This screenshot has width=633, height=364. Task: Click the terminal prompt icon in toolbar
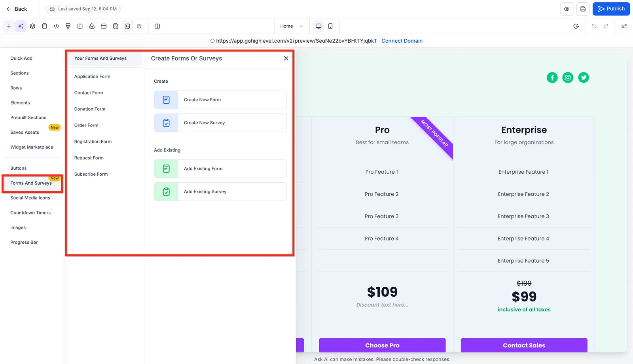click(x=127, y=26)
